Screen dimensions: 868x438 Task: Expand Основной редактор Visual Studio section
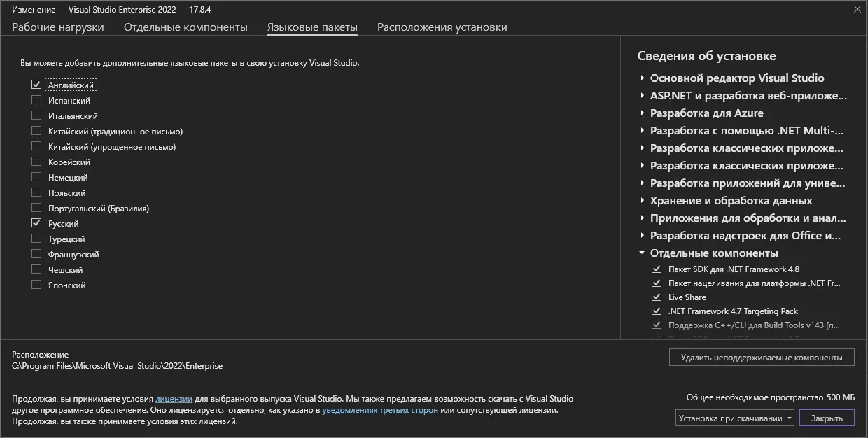click(x=642, y=78)
